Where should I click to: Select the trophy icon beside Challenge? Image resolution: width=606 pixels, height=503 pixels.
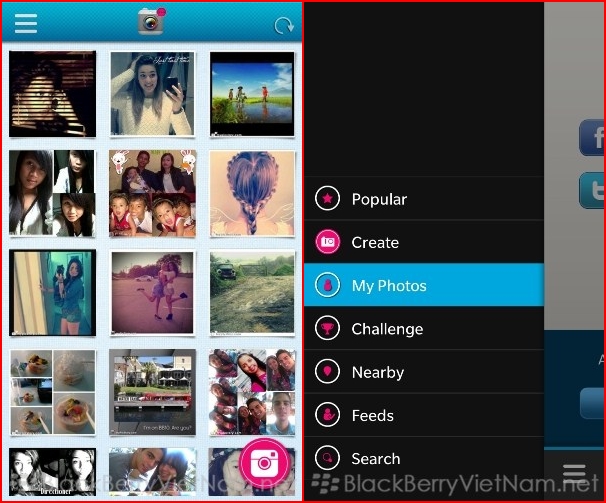[327, 329]
